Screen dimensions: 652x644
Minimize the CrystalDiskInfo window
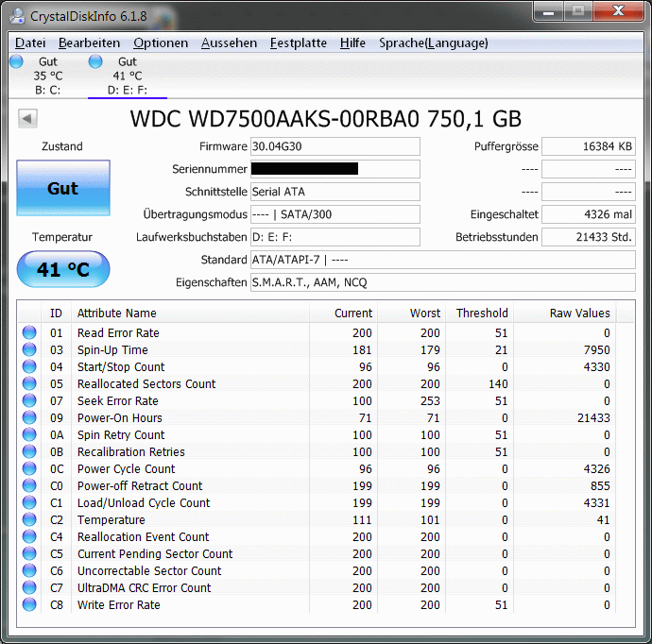549,12
